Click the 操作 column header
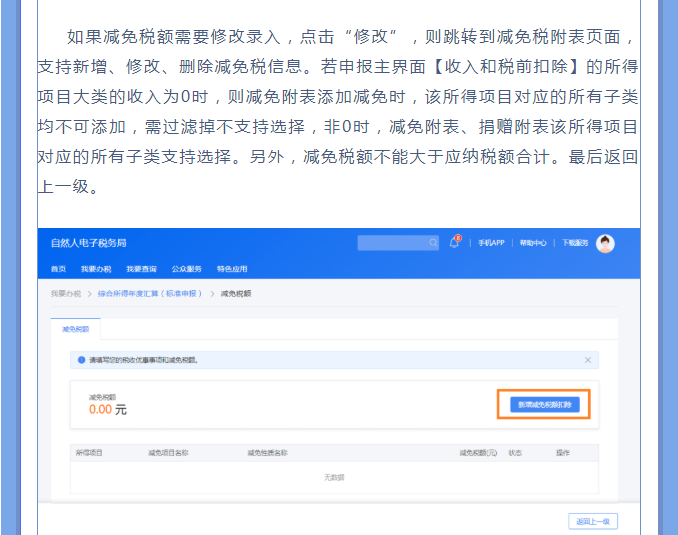This screenshot has width=678, height=535. 563,453
